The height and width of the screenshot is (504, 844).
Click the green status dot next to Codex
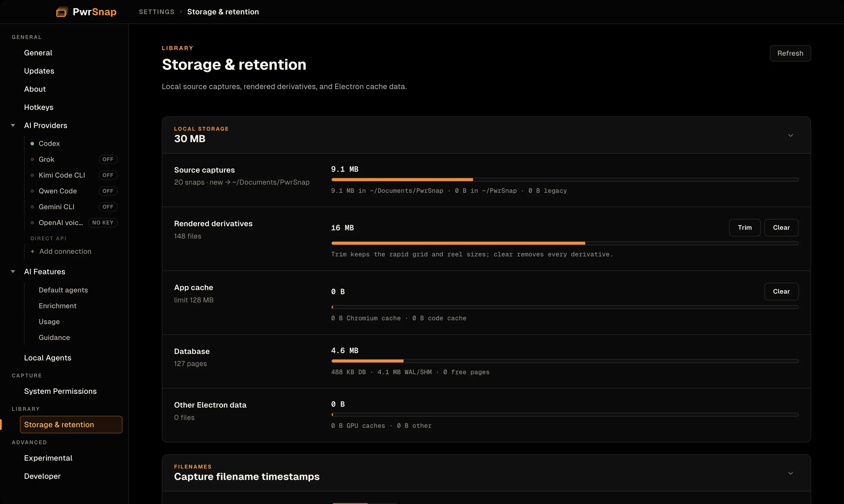coord(32,144)
